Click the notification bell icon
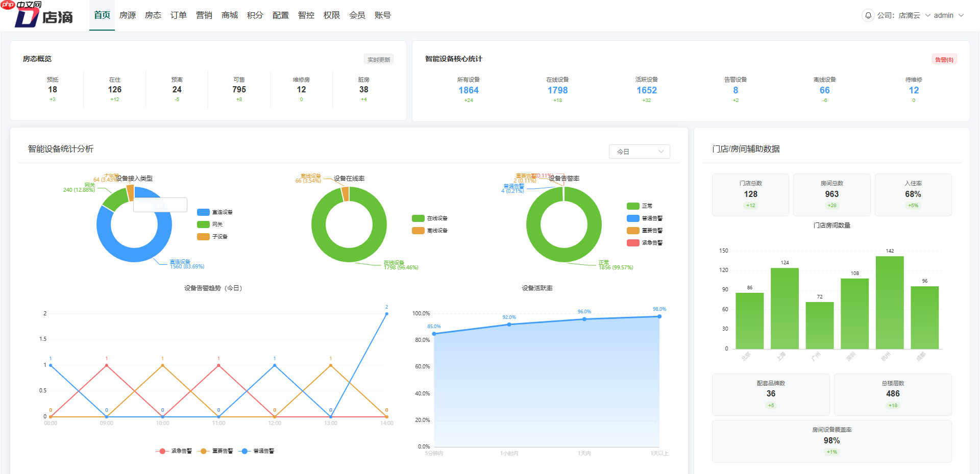The image size is (980, 474). tap(868, 15)
